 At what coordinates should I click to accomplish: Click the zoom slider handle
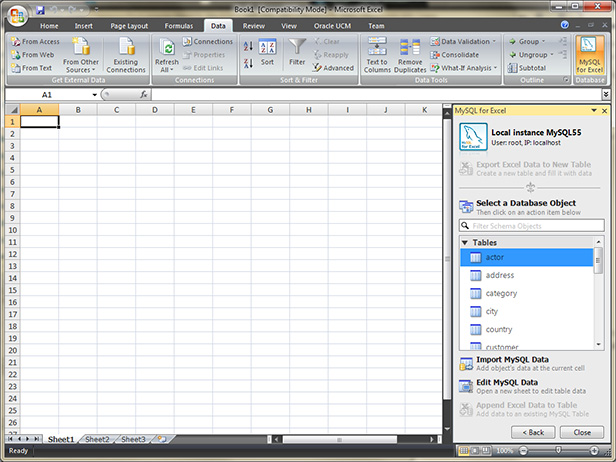[558, 450]
